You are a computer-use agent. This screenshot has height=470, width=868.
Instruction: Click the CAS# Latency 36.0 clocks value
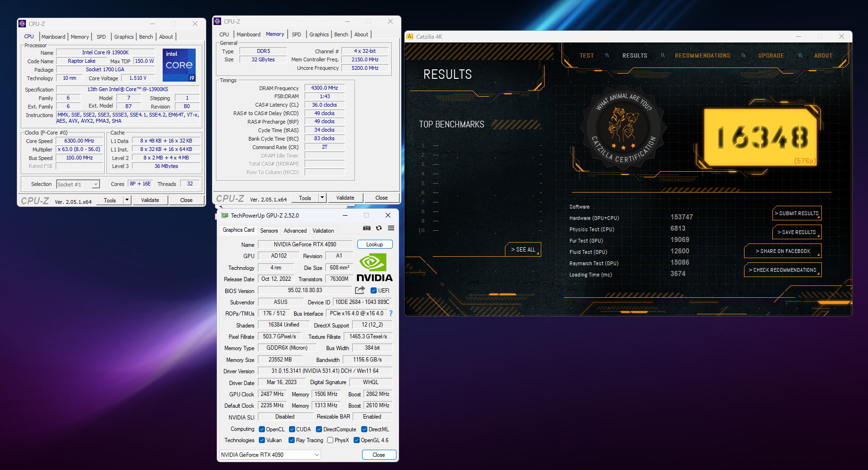324,105
